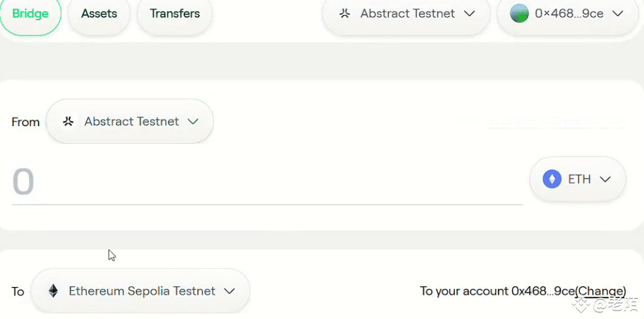This screenshot has width=644, height=319.
Task: Open the To network Ethereum Sepolia Testnet dropdown
Action: coord(141,291)
